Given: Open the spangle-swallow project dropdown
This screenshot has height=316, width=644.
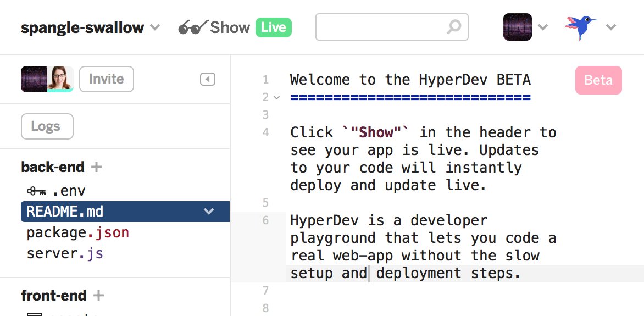Looking at the screenshot, I should (90, 27).
